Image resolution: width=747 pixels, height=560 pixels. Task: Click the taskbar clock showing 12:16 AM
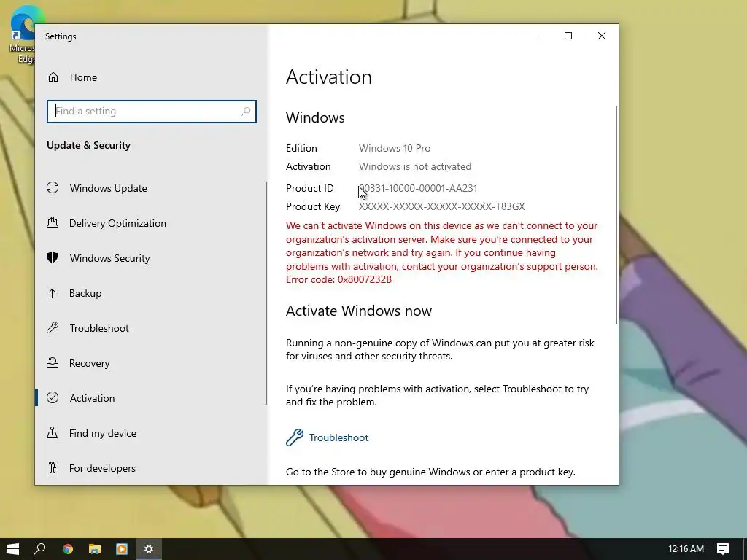pyautogui.click(x=686, y=549)
